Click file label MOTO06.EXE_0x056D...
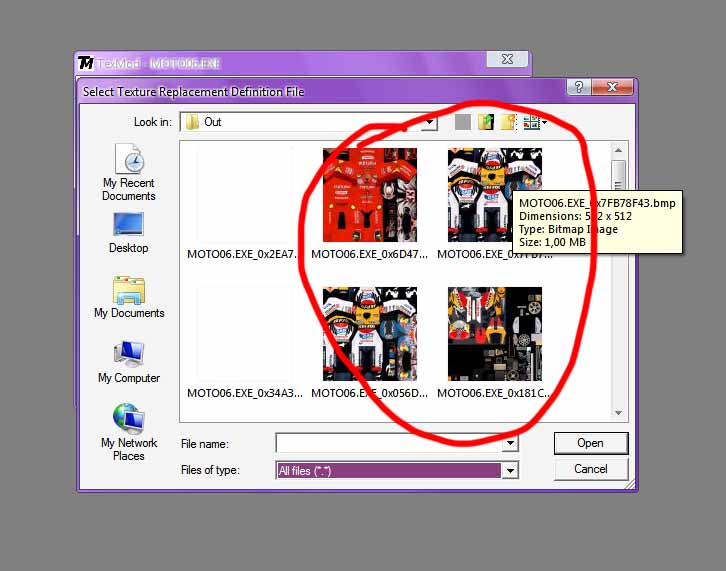Viewport: 726px width, 571px height. click(x=369, y=393)
